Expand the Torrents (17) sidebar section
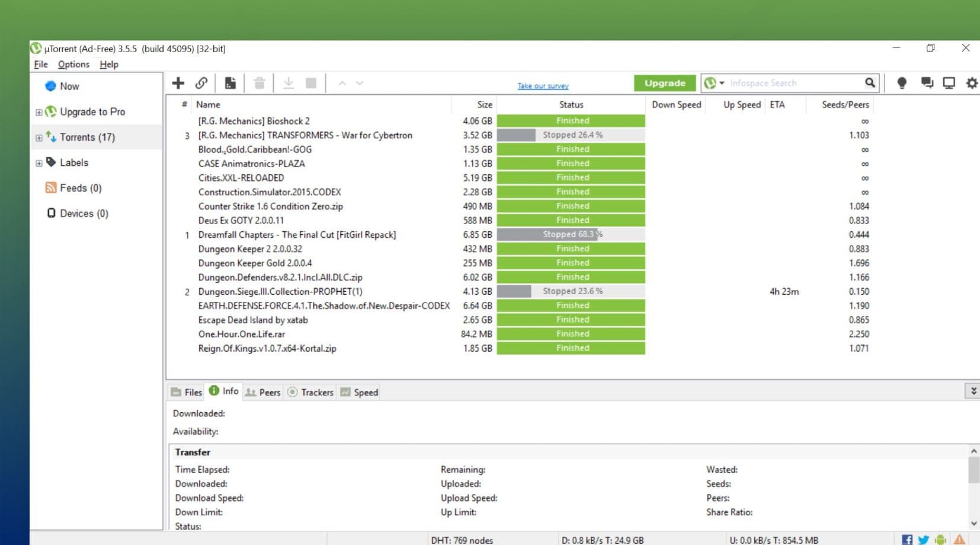980x545 pixels. click(39, 137)
